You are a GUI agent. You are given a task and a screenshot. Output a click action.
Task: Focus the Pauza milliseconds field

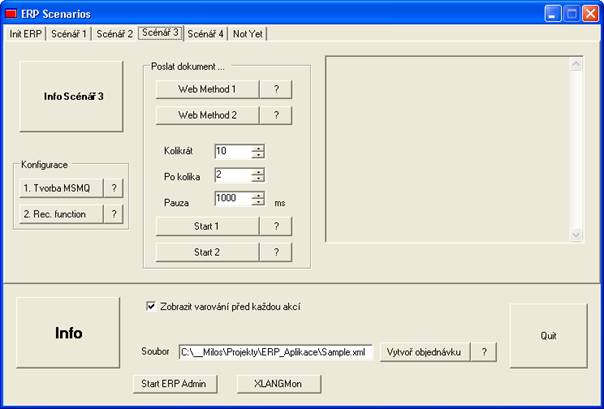click(x=233, y=199)
